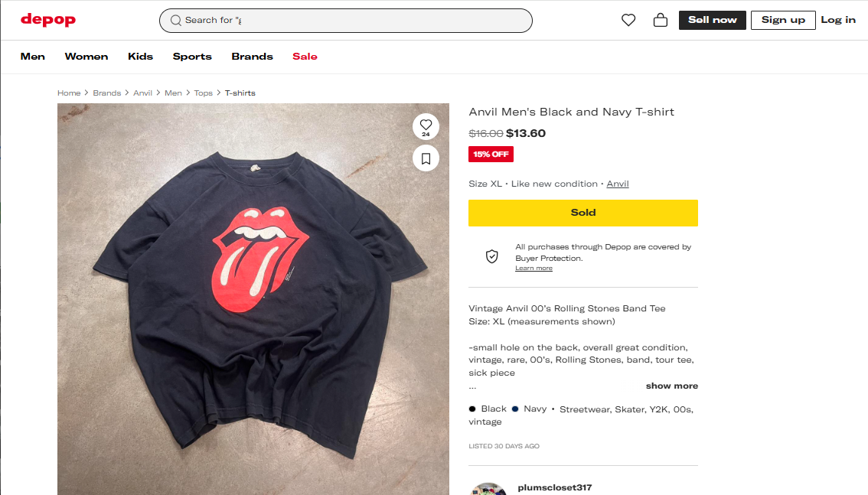Click the search magnifier icon

176,21
